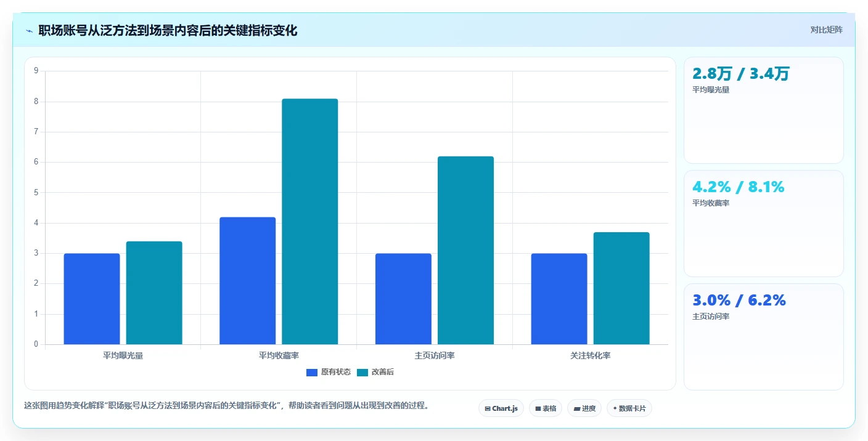Click the description text below the chart
This screenshot has height=441, width=868.
coord(226,406)
